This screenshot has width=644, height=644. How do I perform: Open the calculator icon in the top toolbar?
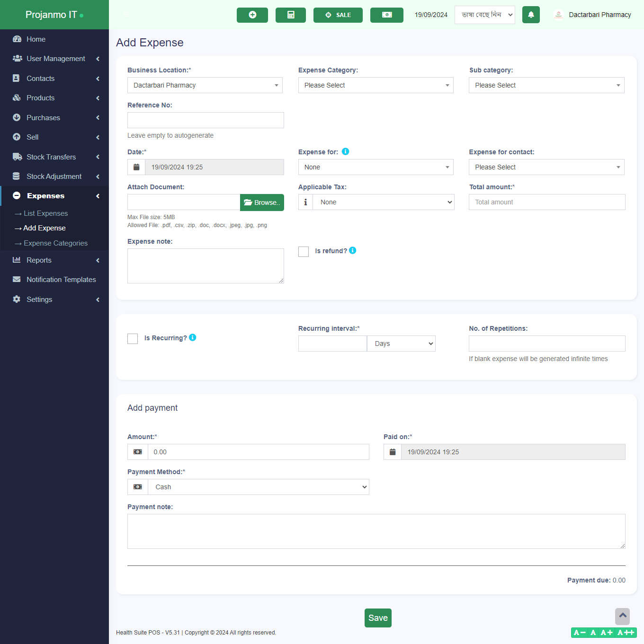tap(290, 15)
